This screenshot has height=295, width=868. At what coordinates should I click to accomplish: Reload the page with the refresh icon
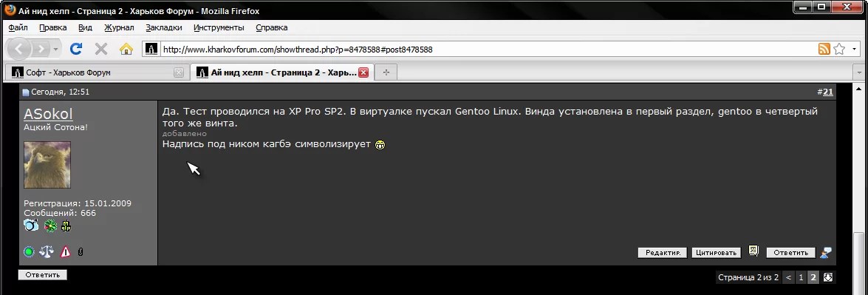tap(76, 49)
